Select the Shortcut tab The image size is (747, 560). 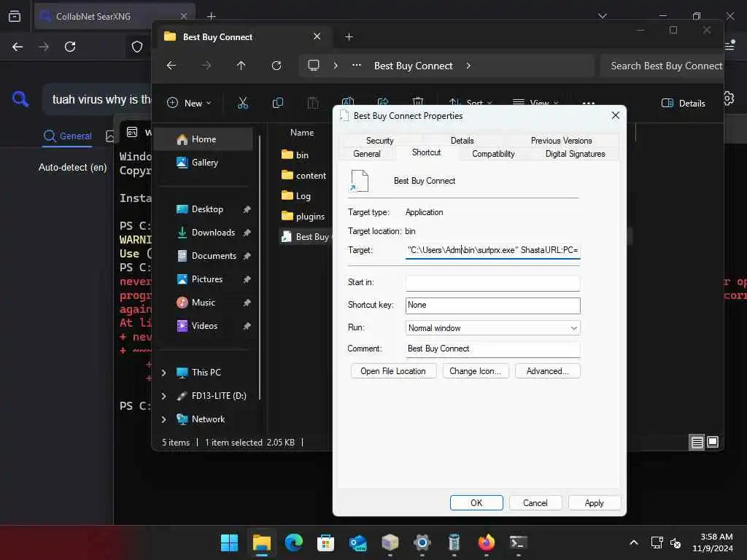[426, 152]
